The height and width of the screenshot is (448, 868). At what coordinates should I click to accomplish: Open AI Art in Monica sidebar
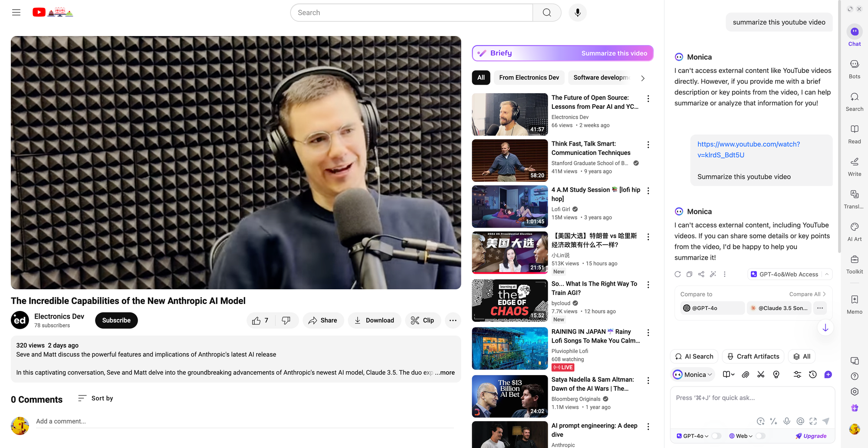[855, 232]
